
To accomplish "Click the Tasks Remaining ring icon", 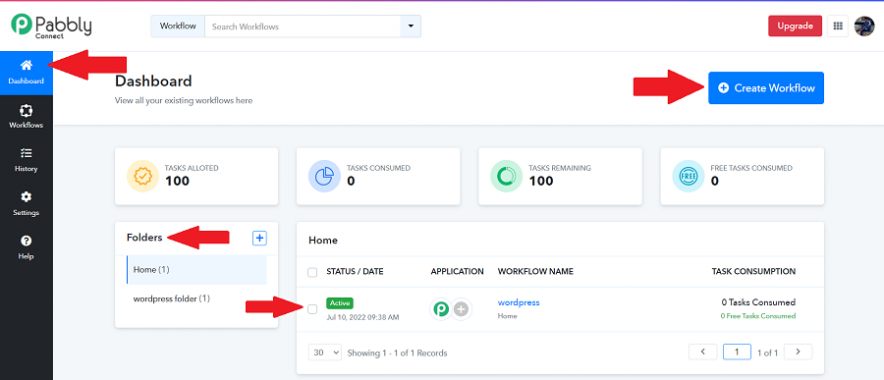I will coord(506,176).
